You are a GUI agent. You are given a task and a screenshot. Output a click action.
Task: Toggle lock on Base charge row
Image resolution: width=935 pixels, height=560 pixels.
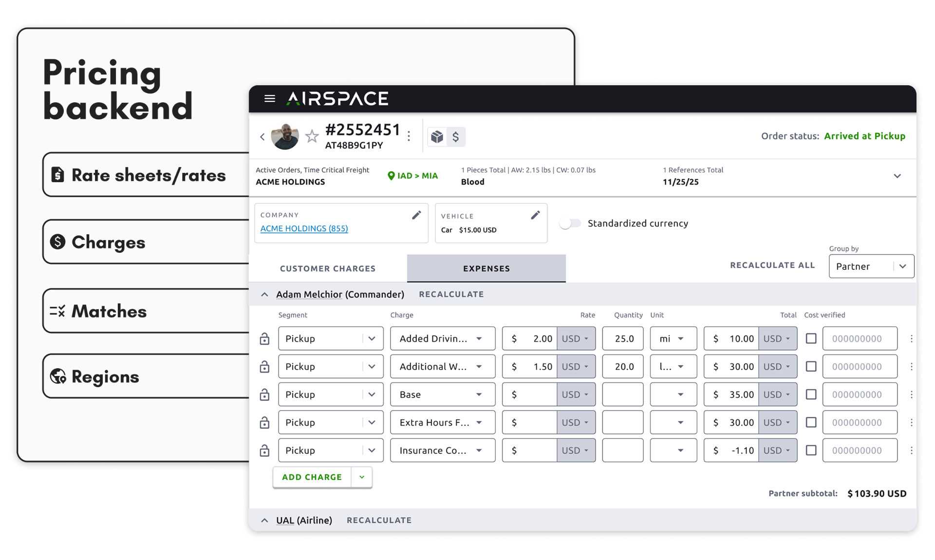pos(264,394)
